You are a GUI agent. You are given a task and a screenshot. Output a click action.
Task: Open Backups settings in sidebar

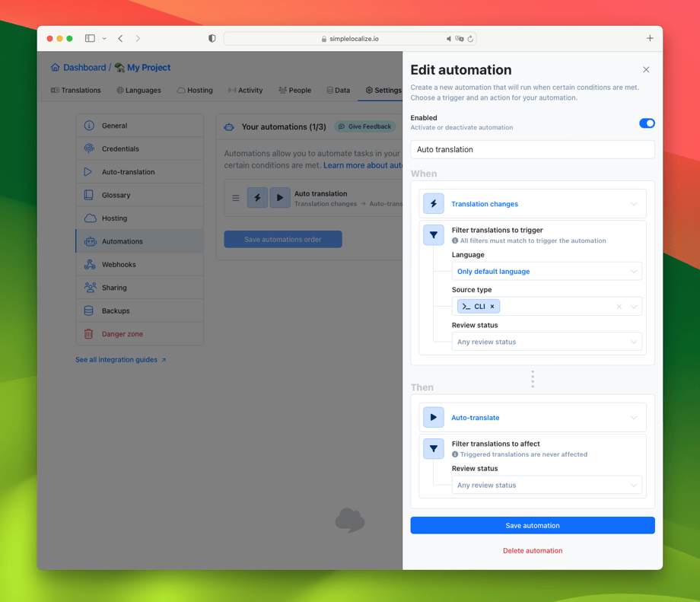[140, 311]
